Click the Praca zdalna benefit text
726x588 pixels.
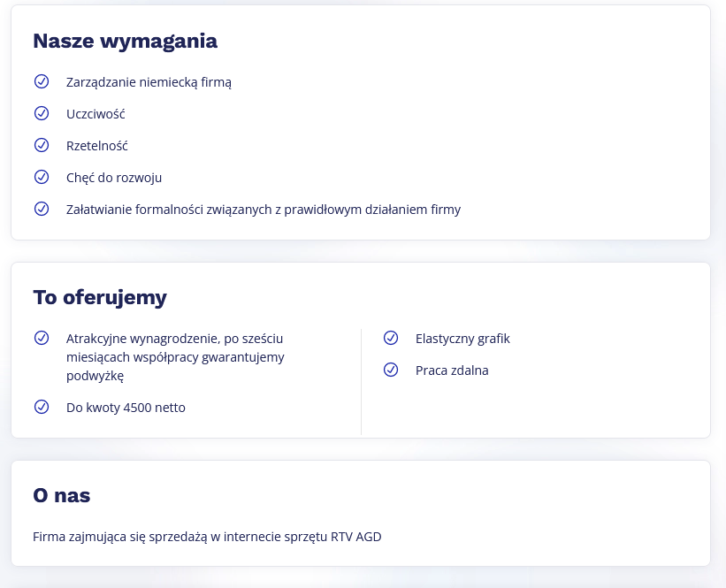452,370
